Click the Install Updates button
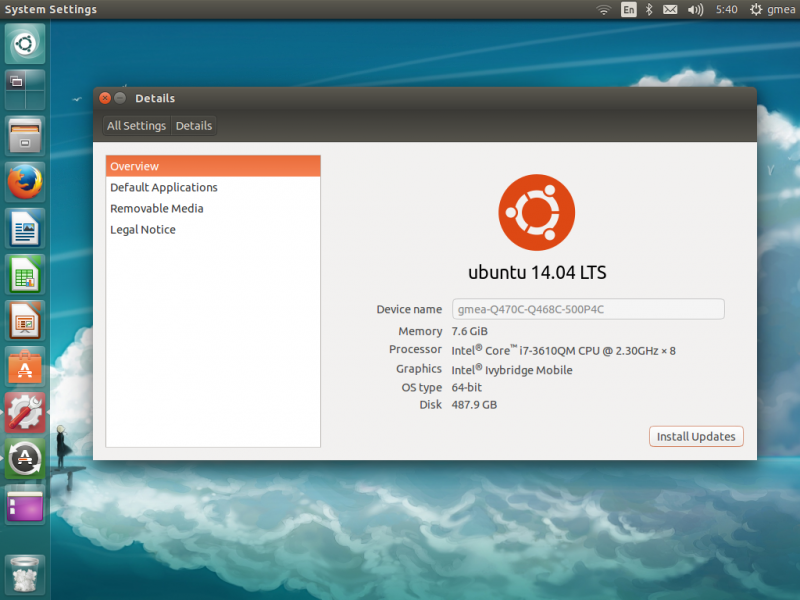Viewport: 800px width, 600px height. coord(696,437)
